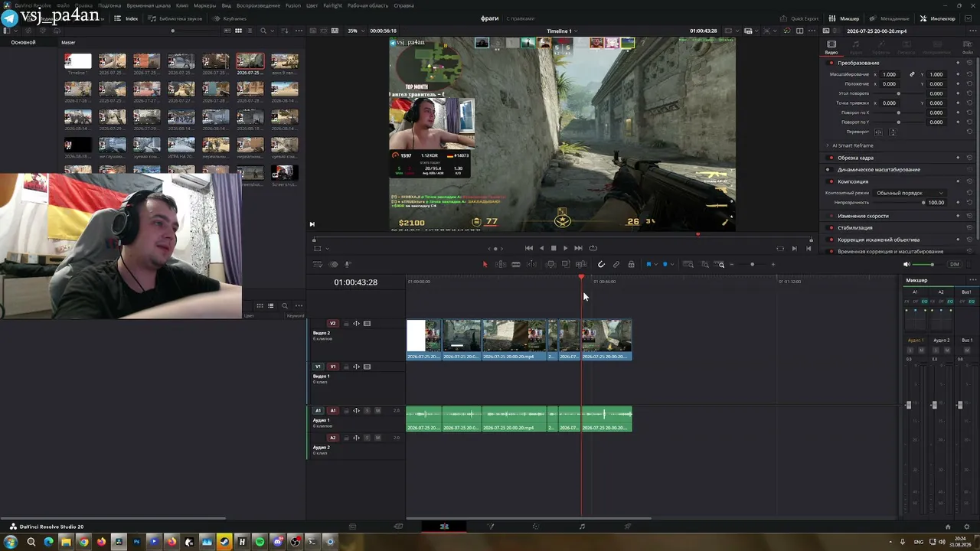Toggle the Инспектор panel button
Viewport: 980px width, 551px height.
[x=937, y=18]
